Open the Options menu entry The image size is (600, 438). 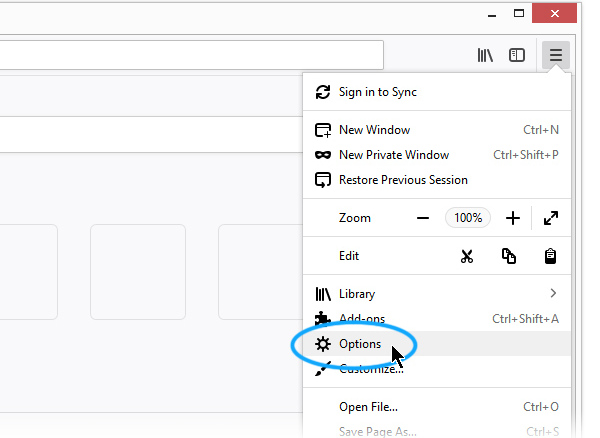(437, 344)
